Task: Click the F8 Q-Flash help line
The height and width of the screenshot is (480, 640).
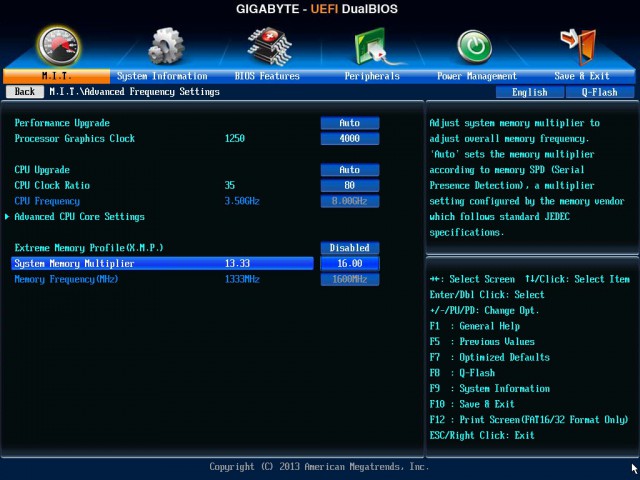Action: pos(462,373)
